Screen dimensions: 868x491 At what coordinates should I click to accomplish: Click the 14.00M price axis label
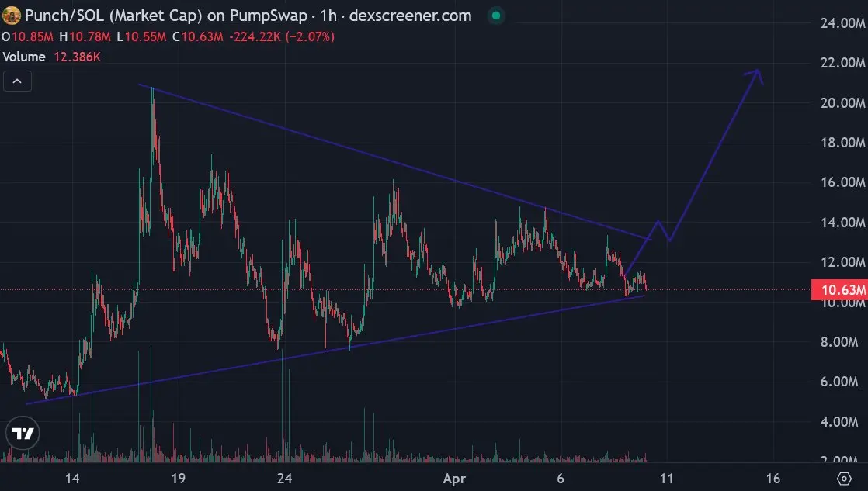point(842,223)
